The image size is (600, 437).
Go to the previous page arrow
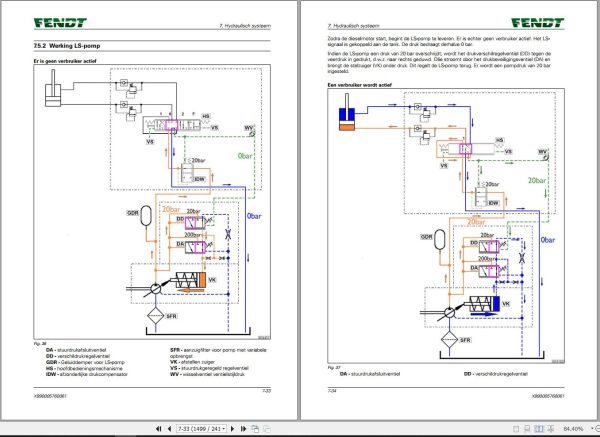click(169, 429)
